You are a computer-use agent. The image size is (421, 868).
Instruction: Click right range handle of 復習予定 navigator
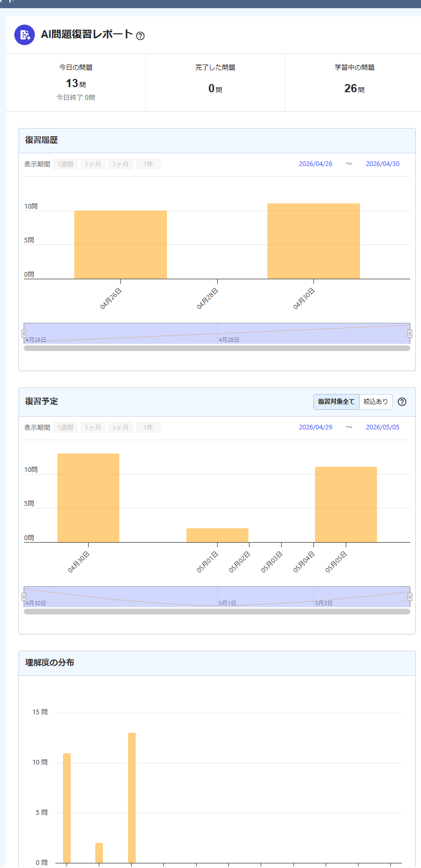[410, 597]
